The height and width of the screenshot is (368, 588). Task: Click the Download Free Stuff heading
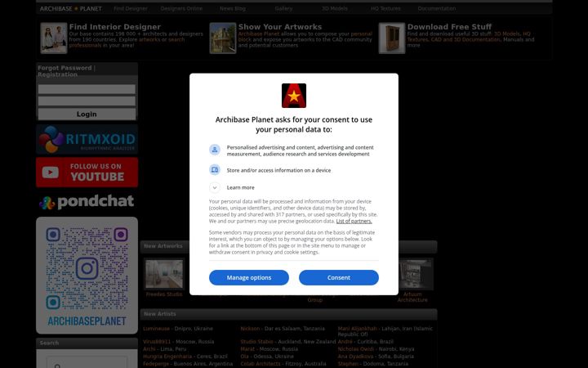tap(449, 27)
